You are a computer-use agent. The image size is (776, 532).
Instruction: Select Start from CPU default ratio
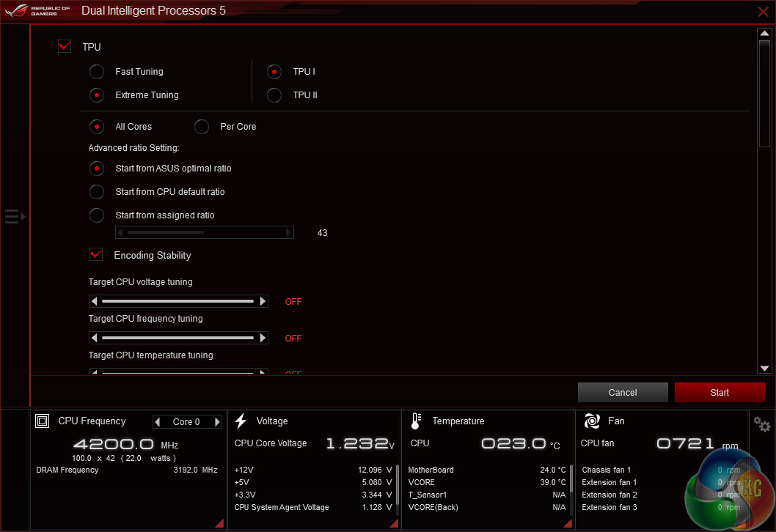point(96,192)
